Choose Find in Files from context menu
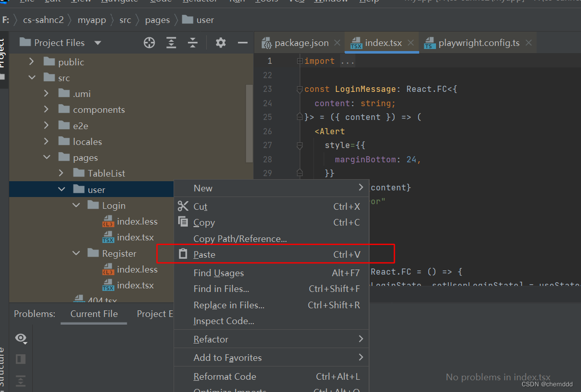The image size is (581, 392). (272, 289)
